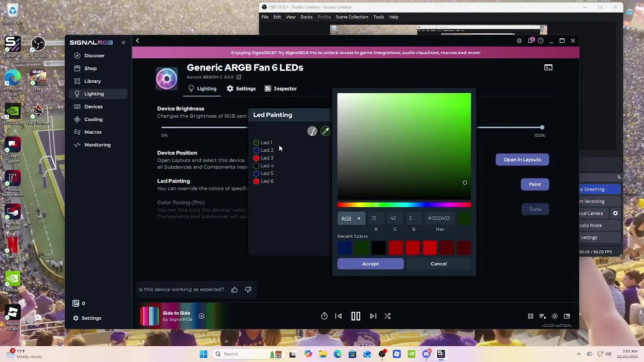Open the OBS Scene Collection menu
Viewport: 644px width, 362px height.
pyautogui.click(x=352, y=17)
